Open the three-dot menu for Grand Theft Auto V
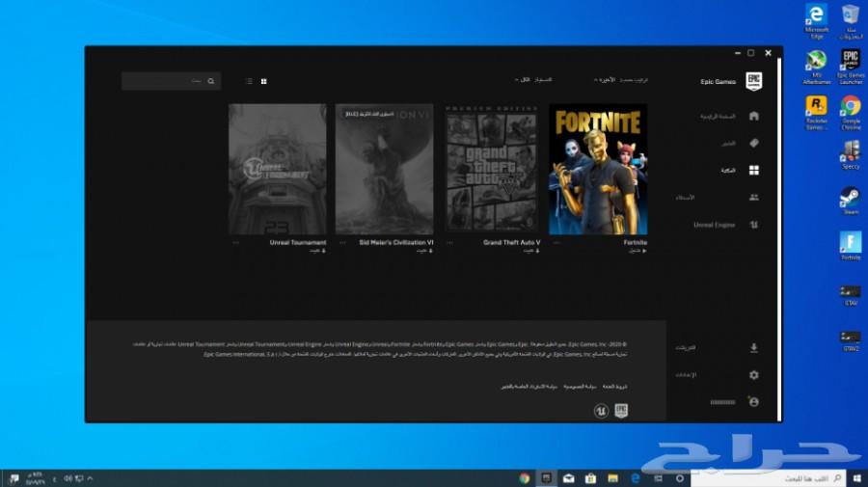Image resolution: width=868 pixels, height=487 pixels. coord(449,242)
